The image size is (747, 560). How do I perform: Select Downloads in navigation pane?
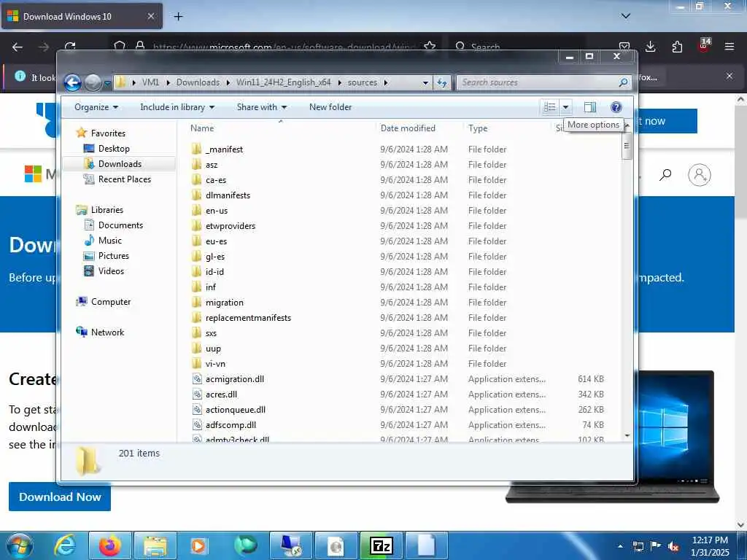point(119,164)
